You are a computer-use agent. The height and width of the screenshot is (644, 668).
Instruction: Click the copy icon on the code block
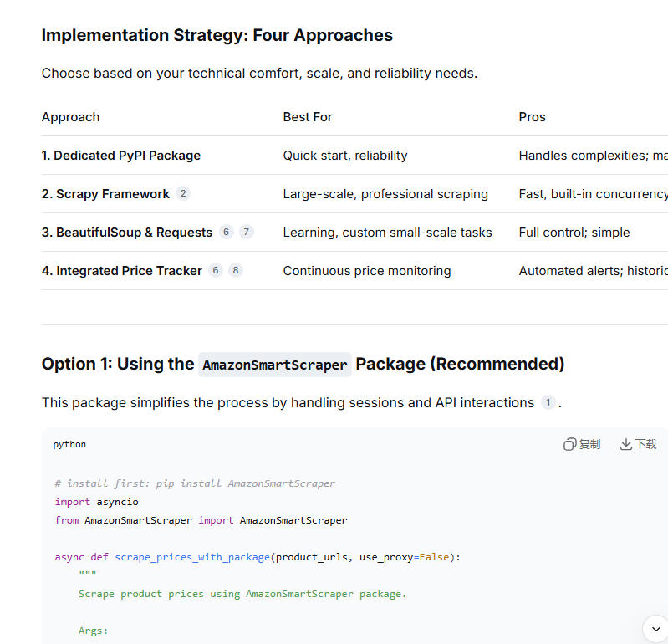pyautogui.click(x=570, y=444)
